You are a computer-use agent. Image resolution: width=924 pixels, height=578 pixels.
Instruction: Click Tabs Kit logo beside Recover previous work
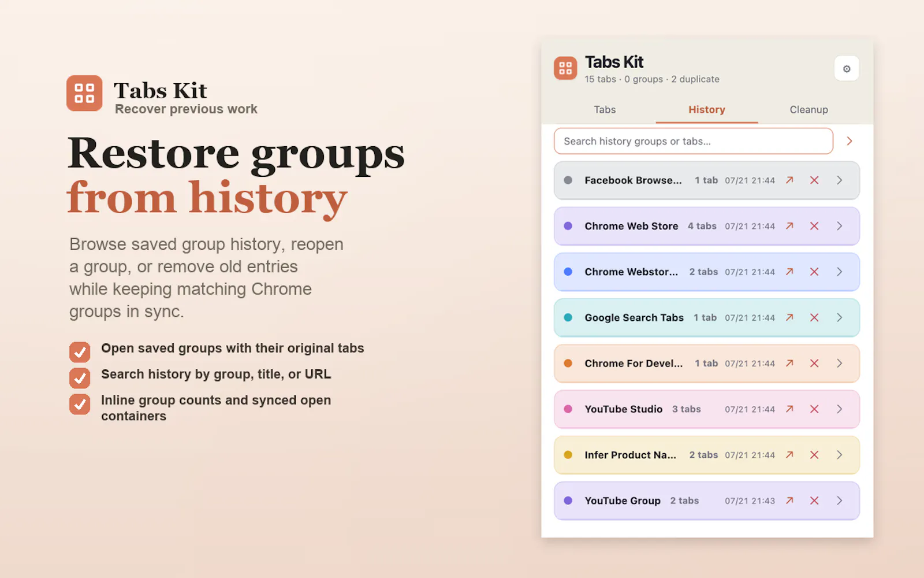(x=84, y=93)
